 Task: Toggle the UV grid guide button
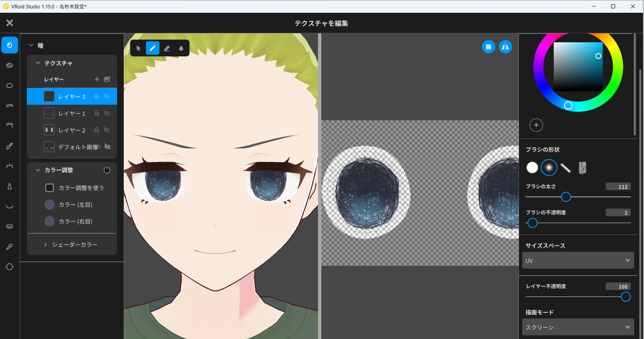coord(488,47)
